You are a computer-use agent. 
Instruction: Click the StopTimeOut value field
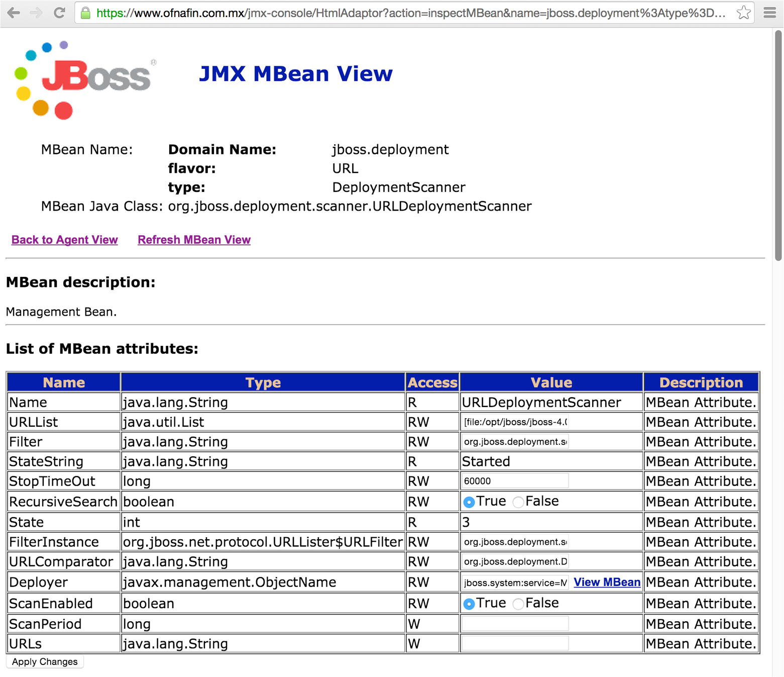click(514, 480)
